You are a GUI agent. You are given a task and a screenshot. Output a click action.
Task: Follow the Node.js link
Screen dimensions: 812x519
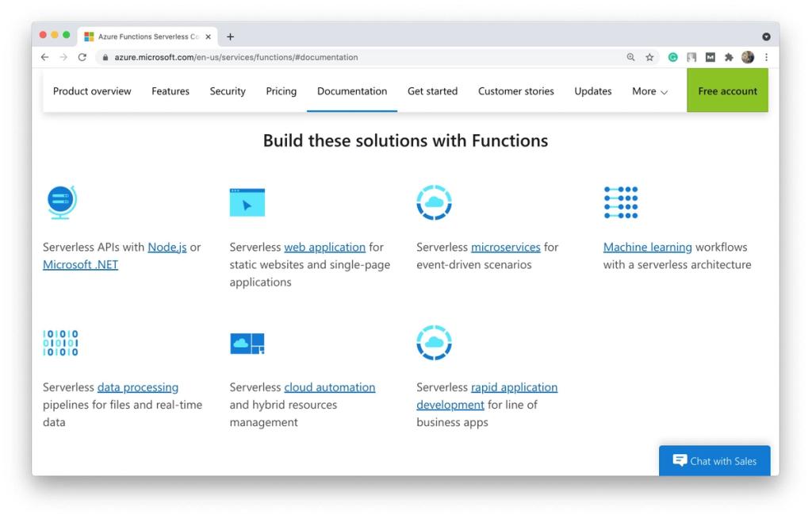(x=167, y=248)
